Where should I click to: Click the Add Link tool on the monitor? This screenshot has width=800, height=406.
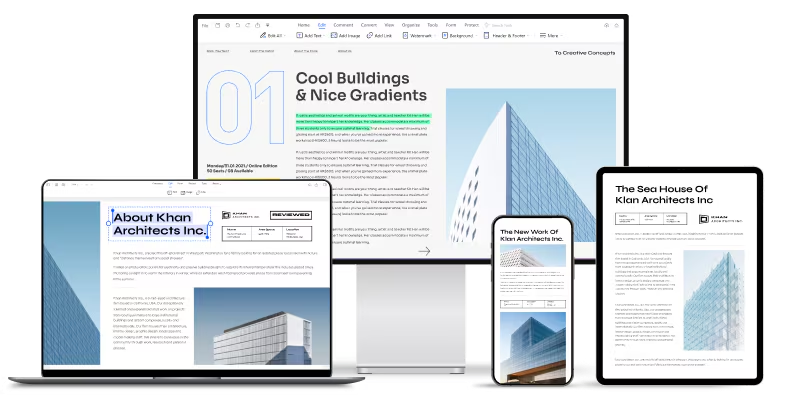[x=379, y=36]
